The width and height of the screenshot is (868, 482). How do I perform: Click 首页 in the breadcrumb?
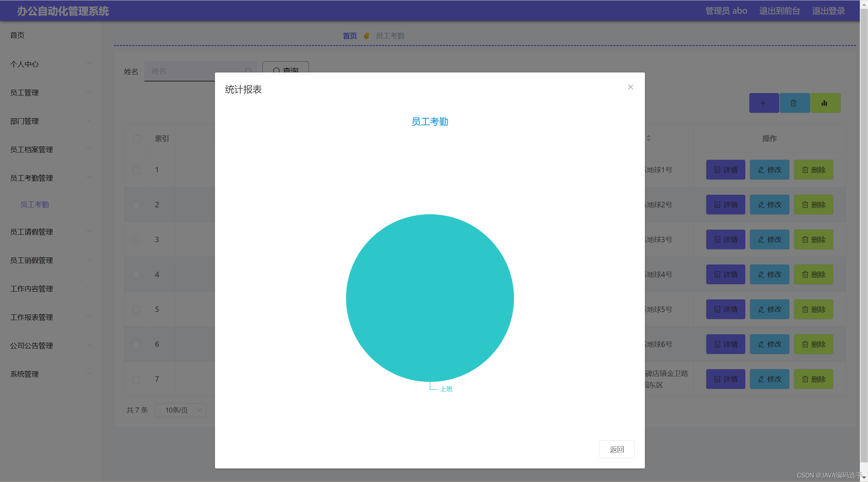pos(350,36)
